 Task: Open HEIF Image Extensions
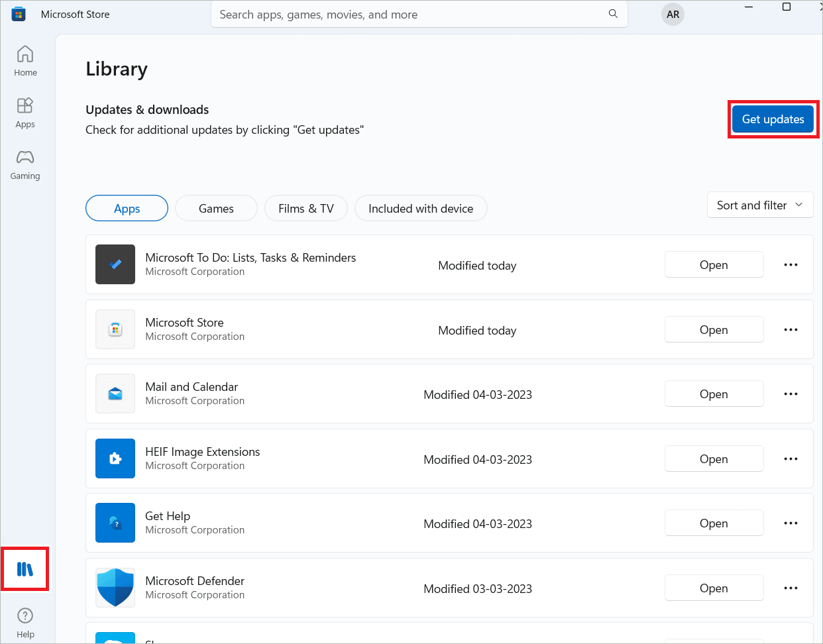pyautogui.click(x=714, y=458)
